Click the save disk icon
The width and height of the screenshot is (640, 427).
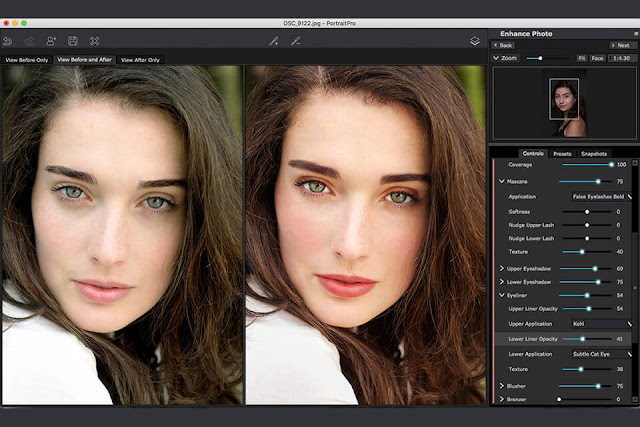tap(73, 41)
